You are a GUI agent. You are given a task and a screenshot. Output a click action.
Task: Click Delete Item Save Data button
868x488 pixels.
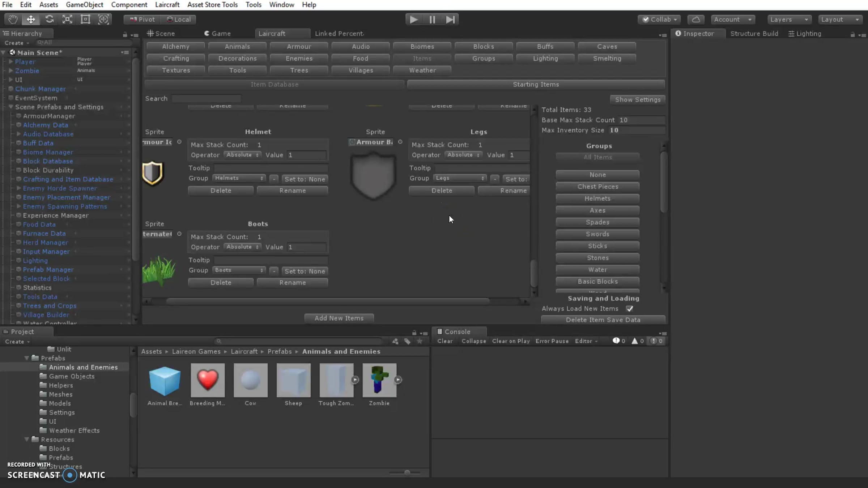(603, 320)
